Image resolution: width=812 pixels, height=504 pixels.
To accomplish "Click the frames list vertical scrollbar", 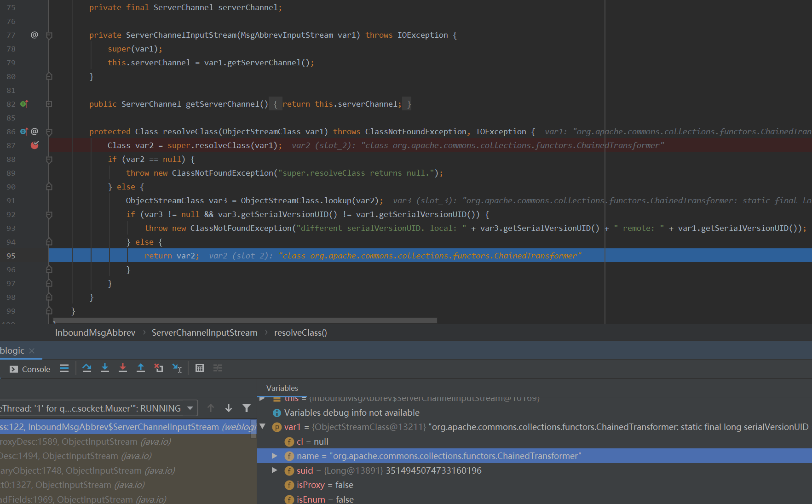I will click(x=253, y=428).
